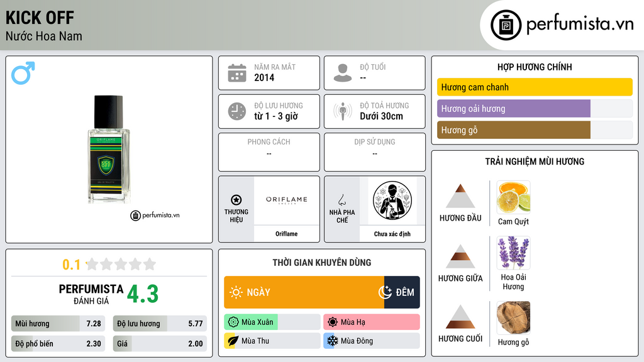Click the Ngày daytime usage bar
Screen dimensions: 644x362
point(304,292)
